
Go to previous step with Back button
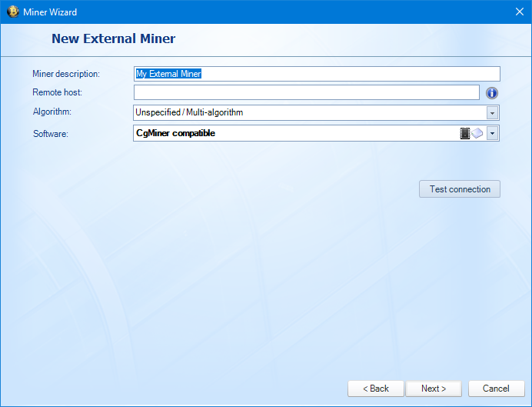tap(376, 389)
